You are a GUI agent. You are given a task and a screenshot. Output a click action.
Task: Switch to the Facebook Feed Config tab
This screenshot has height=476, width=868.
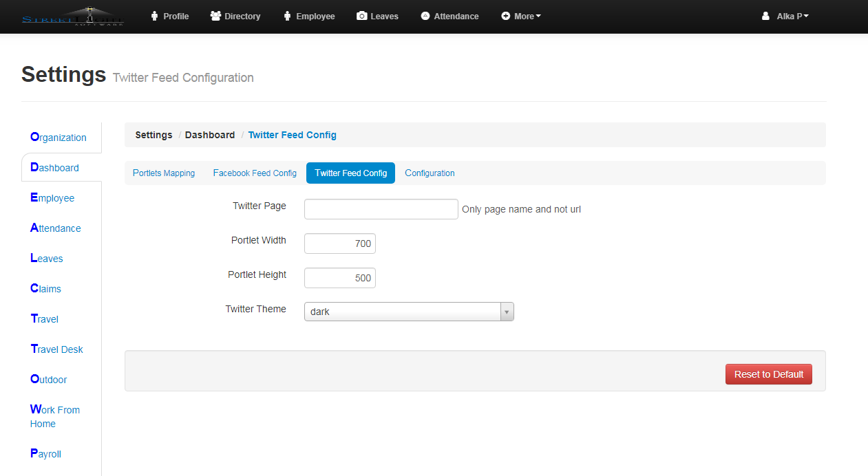click(255, 173)
